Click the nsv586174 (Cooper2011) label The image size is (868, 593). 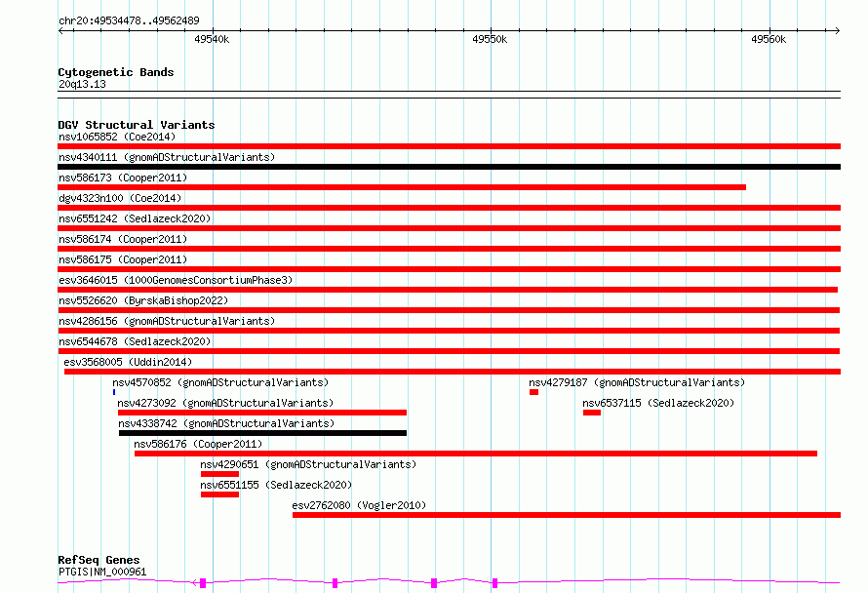point(123,239)
